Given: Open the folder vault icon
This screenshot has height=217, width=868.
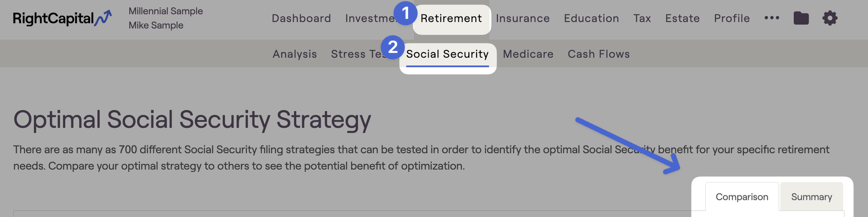Looking at the screenshot, I should point(801,18).
